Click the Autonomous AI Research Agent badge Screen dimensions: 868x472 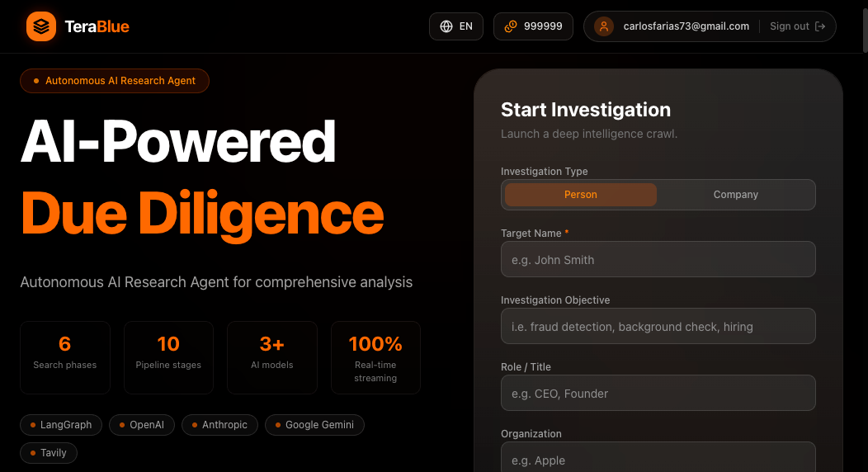[x=115, y=81]
